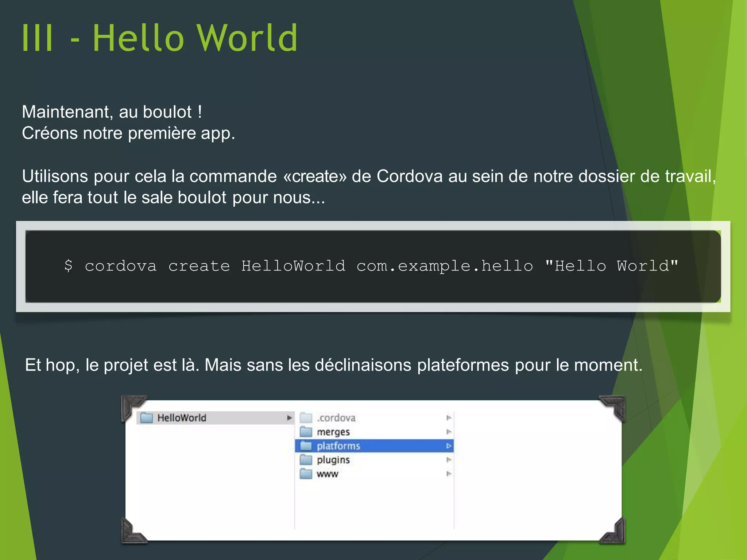
Task: Expand the HelloWorld folder arrow
Action: [289, 418]
